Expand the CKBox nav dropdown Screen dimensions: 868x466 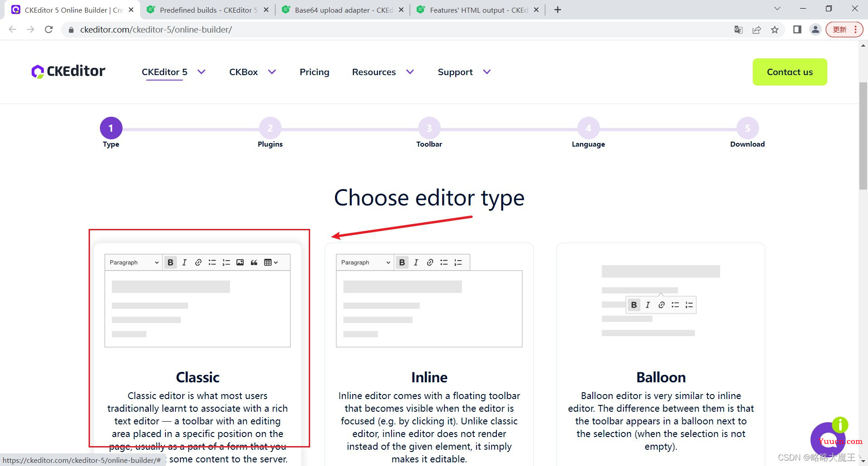tap(272, 72)
